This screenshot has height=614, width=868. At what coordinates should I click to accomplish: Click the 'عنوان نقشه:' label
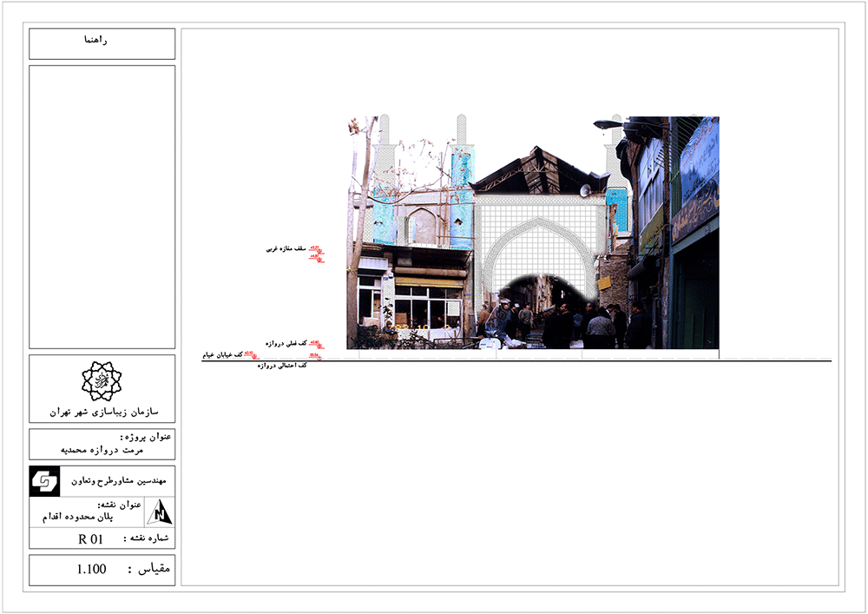click(x=120, y=505)
